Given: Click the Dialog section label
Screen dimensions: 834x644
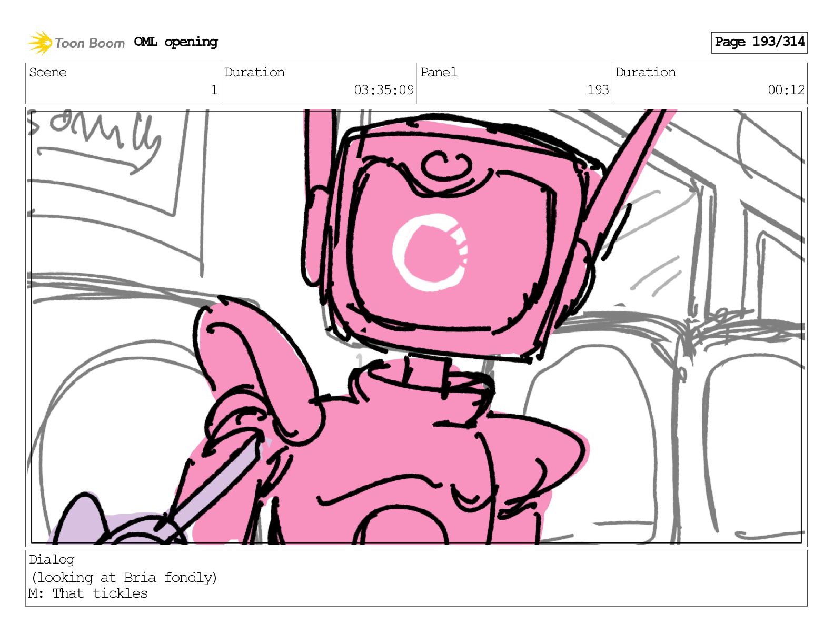Looking at the screenshot, I should 52,559.
